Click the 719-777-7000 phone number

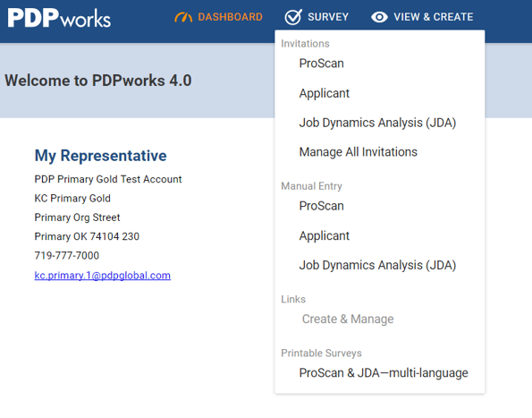pos(67,255)
